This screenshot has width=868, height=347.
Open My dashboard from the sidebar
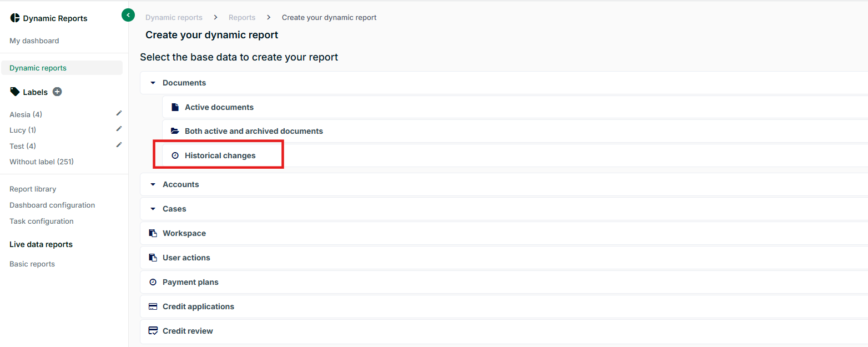coord(34,41)
